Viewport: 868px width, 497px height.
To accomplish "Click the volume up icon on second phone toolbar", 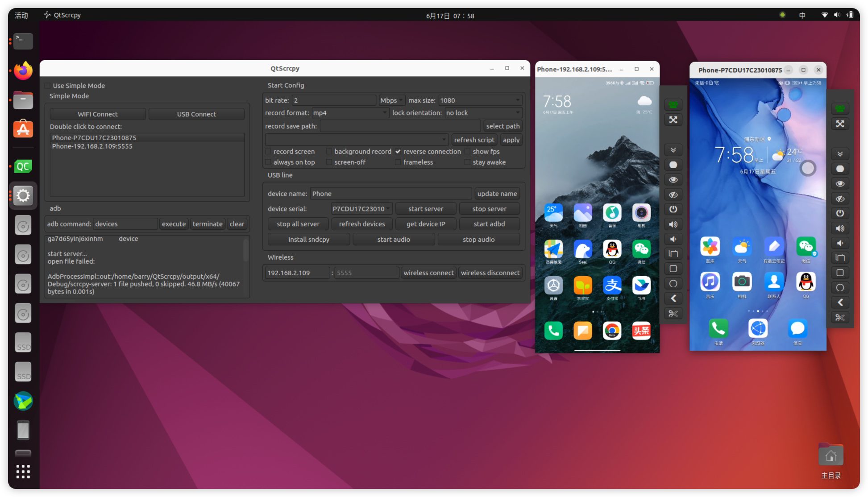I will pos(840,228).
